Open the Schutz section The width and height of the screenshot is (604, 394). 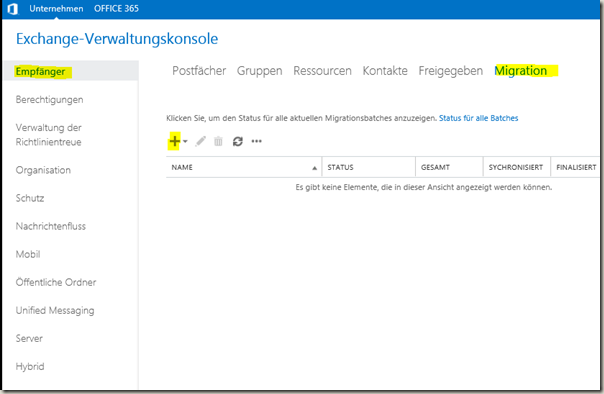coord(30,198)
